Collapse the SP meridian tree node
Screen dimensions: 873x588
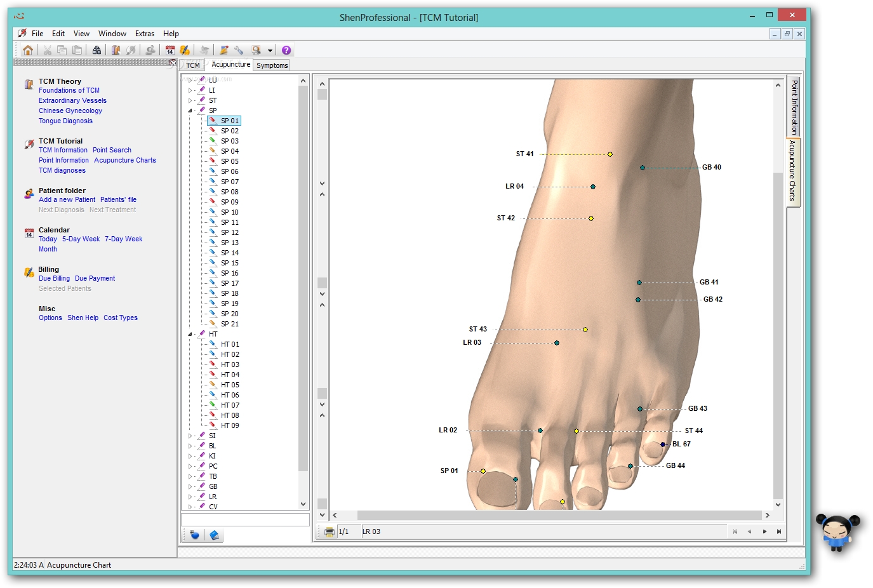coord(190,110)
